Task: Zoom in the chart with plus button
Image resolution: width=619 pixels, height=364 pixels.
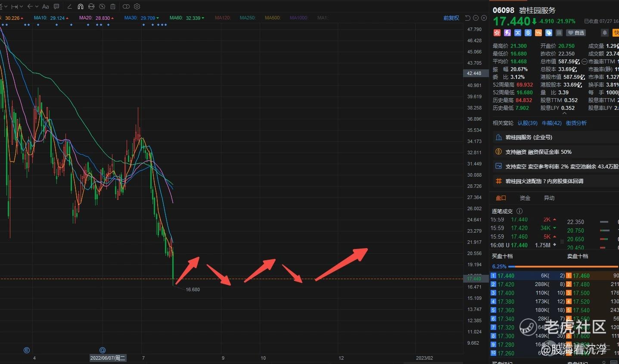Action: [484, 18]
